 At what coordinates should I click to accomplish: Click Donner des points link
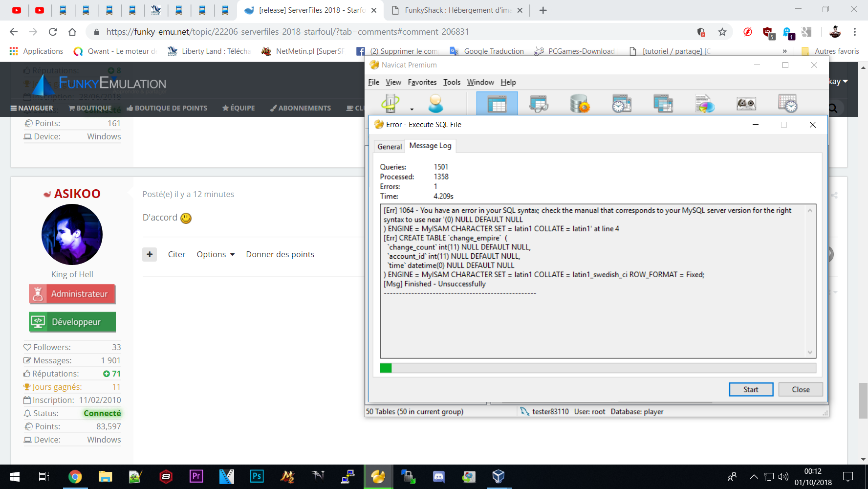pos(280,254)
